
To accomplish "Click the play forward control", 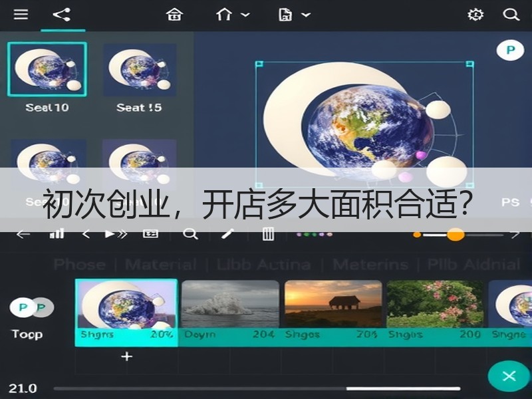I will coord(116,234).
